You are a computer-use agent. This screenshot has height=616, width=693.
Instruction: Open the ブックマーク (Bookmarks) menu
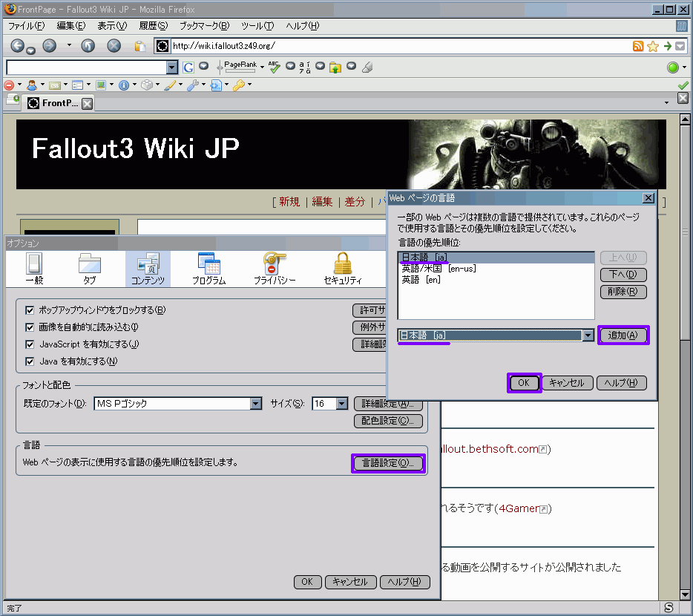pos(204,25)
